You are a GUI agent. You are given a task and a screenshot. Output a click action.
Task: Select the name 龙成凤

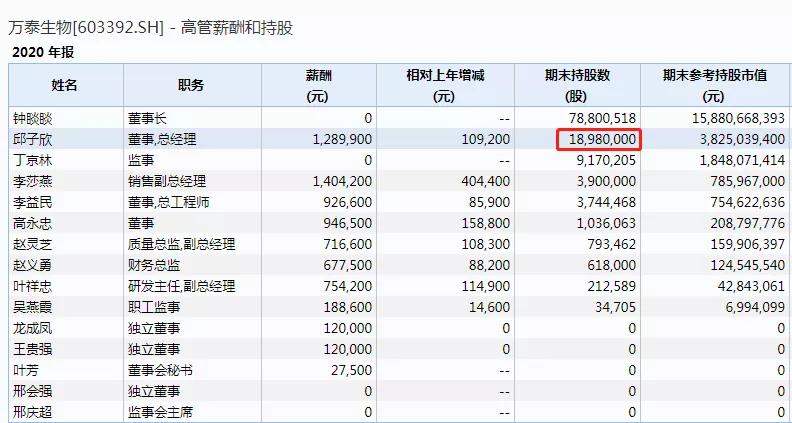point(33,328)
